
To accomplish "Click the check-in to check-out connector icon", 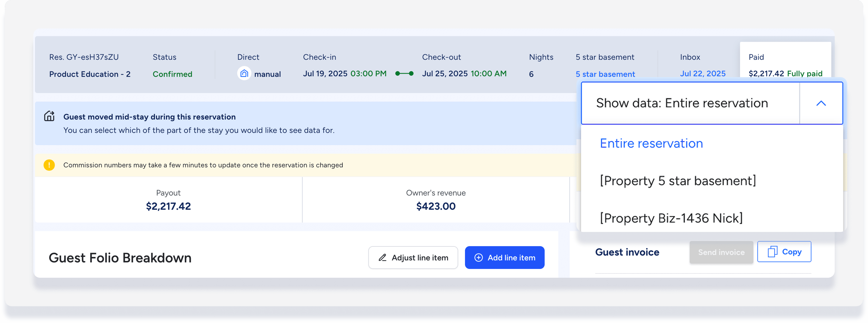I will [404, 73].
